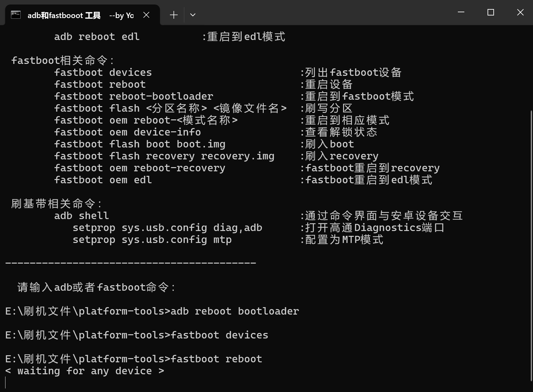The height and width of the screenshot is (392, 533).
Task: Click the command prompt icon in the tab
Action: click(15, 15)
